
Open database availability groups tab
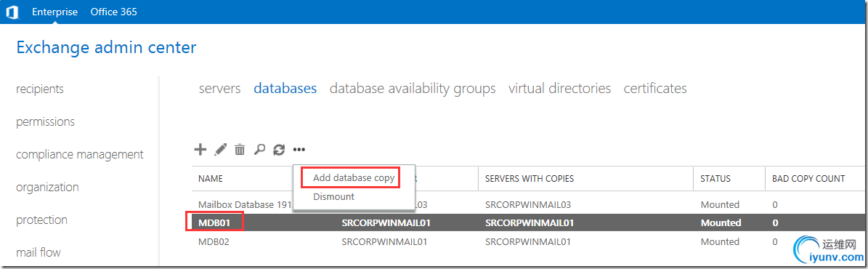tap(413, 88)
